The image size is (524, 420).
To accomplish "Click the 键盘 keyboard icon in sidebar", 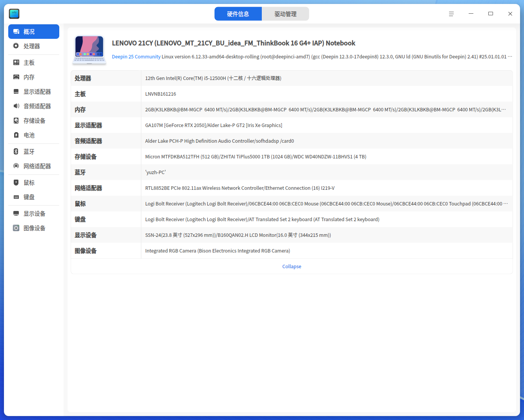I will point(16,197).
